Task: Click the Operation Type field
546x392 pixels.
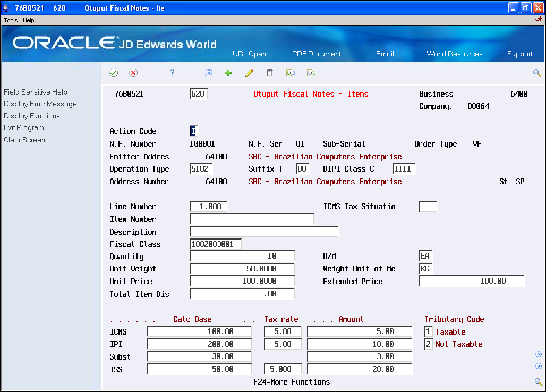Action: pyautogui.click(x=201, y=169)
